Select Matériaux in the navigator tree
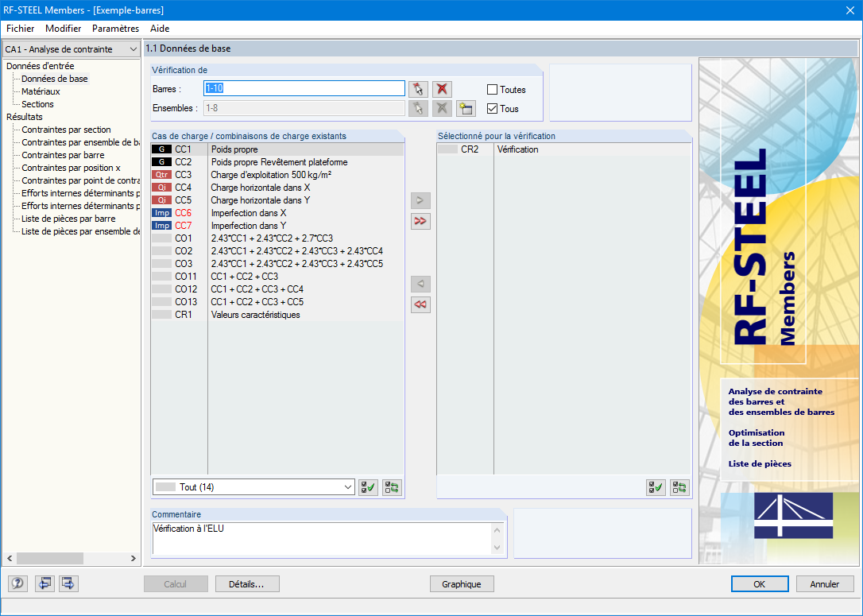The image size is (863, 616). (41, 91)
